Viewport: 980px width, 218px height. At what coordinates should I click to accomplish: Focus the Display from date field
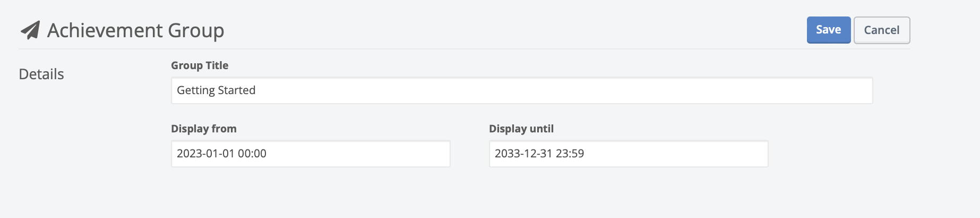tap(311, 154)
